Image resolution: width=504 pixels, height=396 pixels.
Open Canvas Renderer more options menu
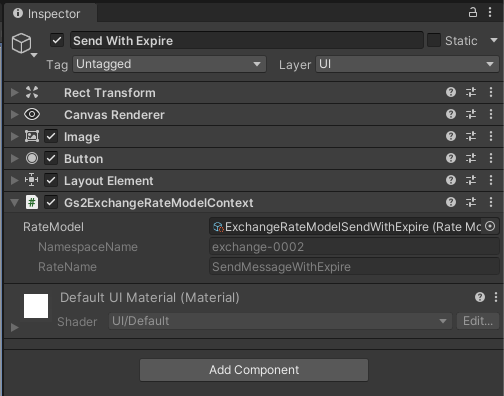(491, 114)
